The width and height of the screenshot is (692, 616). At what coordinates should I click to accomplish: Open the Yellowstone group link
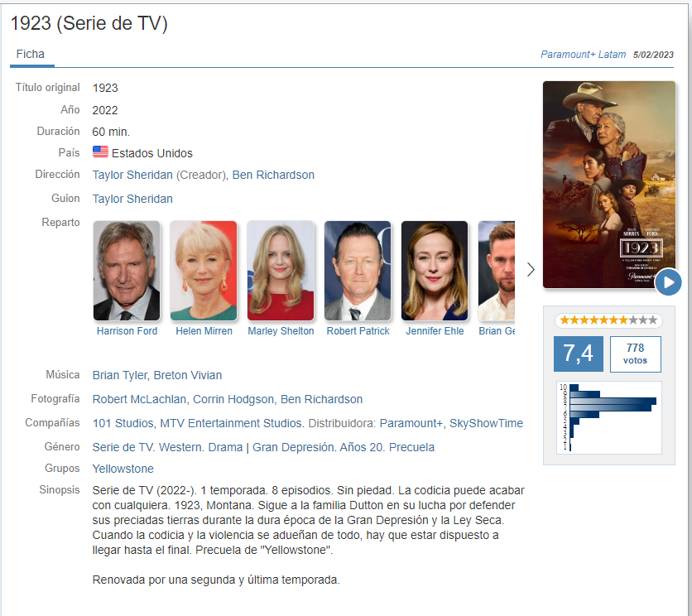[123, 469]
